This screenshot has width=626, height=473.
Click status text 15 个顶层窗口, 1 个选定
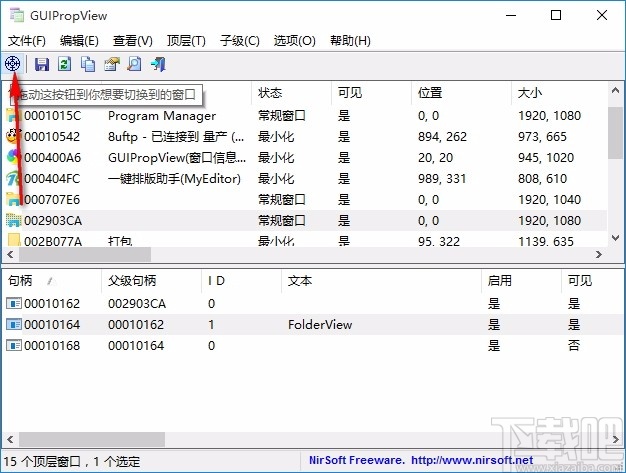click(x=72, y=462)
